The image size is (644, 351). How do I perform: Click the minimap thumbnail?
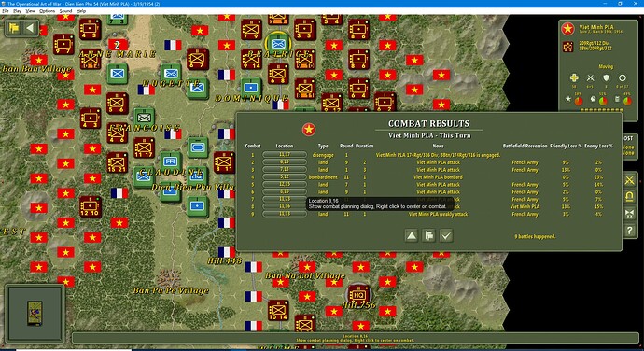35,313
